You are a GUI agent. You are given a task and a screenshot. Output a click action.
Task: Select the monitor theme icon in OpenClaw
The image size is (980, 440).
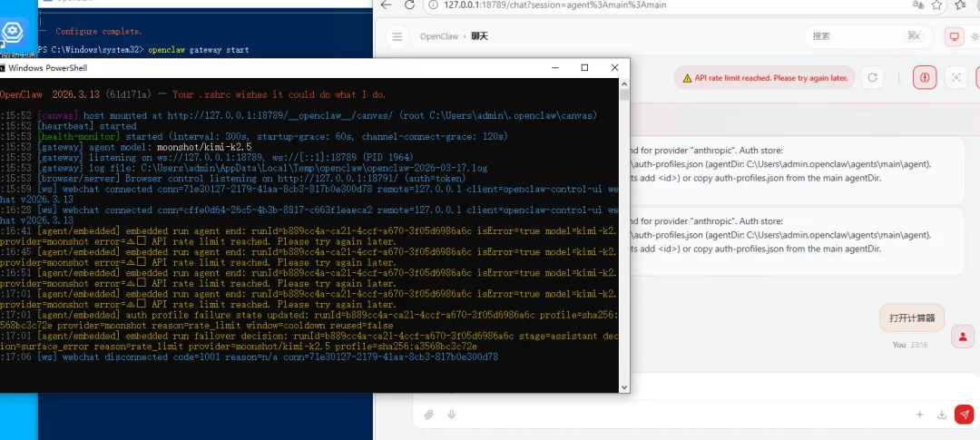[x=954, y=37]
